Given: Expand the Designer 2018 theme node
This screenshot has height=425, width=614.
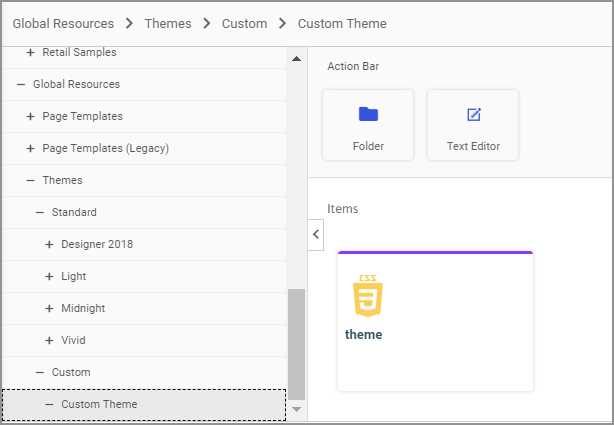Looking at the screenshot, I should [49, 244].
